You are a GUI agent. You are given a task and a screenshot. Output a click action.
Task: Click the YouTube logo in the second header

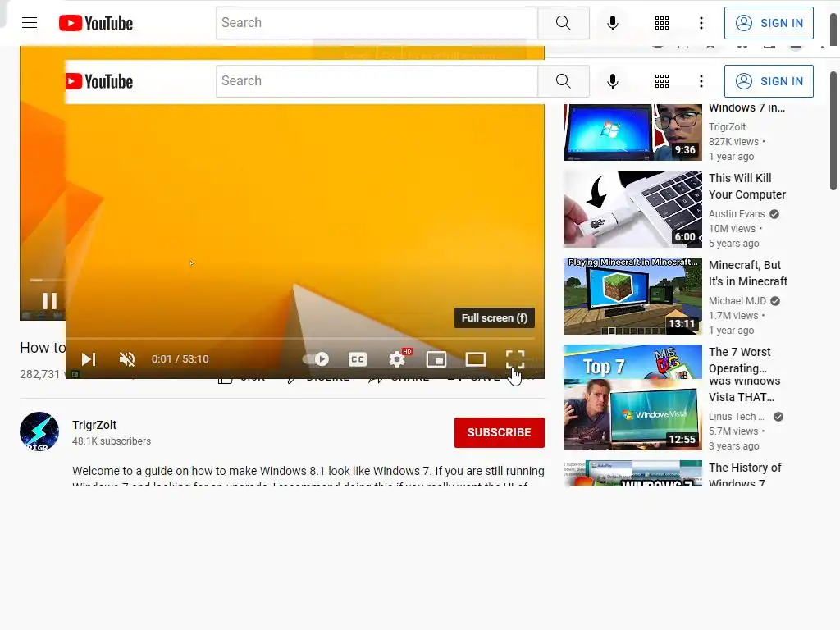click(99, 81)
